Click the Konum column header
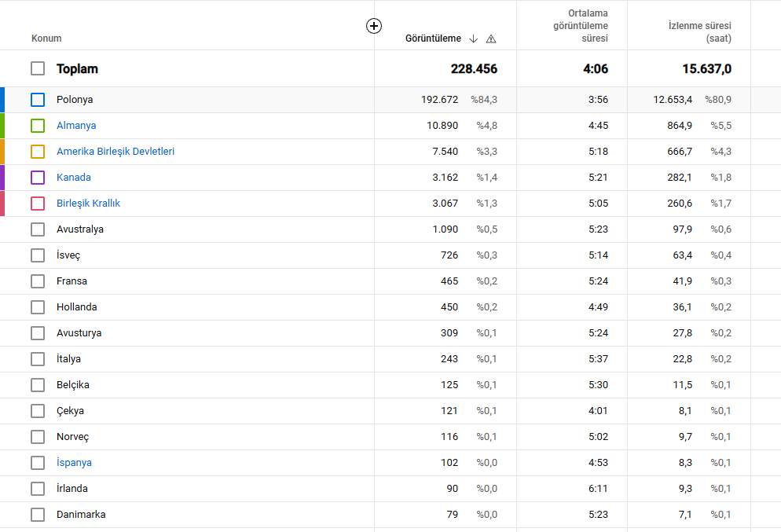This screenshot has height=532, width=781. [x=46, y=39]
